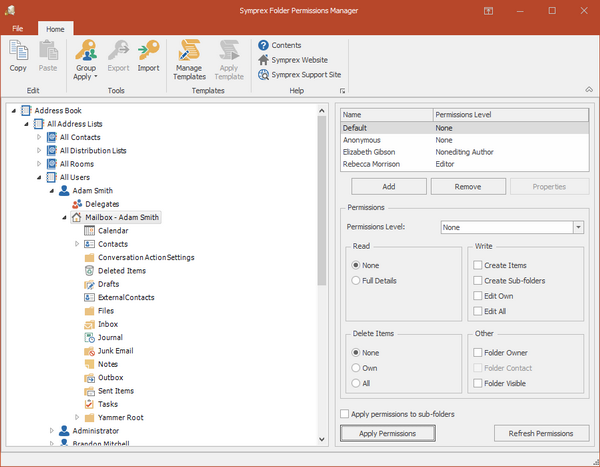Collapse All Address Lists node
The height and width of the screenshot is (467, 600).
point(26,124)
